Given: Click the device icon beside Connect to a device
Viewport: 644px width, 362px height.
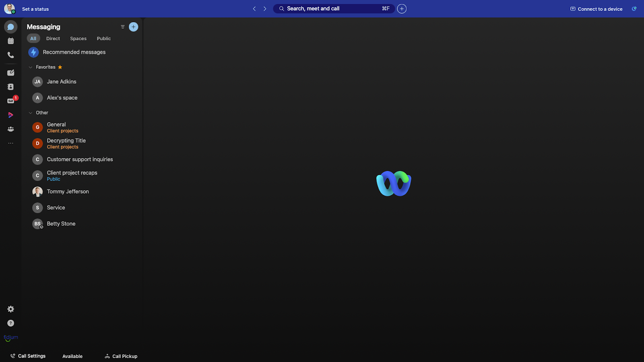Looking at the screenshot, I should (573, 9).
